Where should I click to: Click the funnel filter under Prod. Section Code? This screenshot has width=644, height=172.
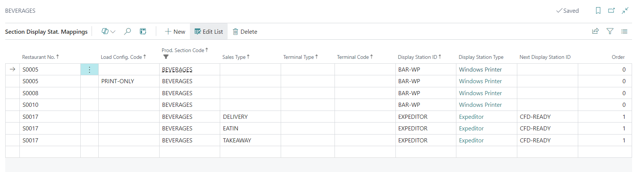tap(166, 57)
